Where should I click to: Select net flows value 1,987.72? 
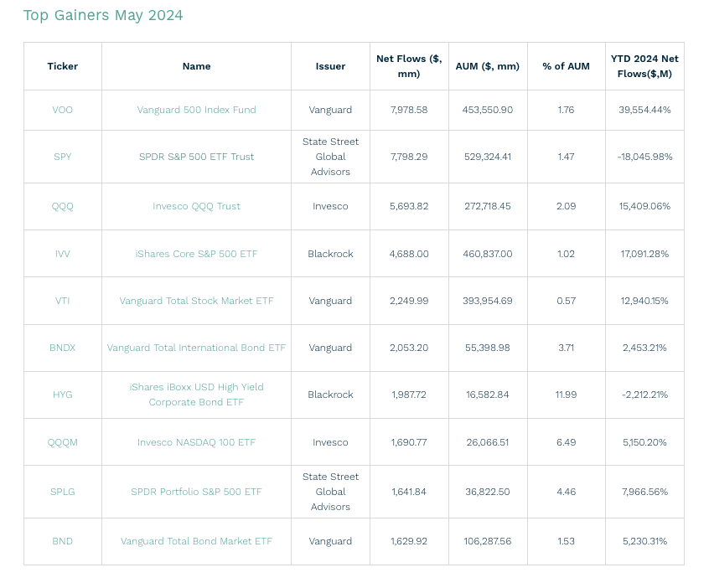point(409,395)
